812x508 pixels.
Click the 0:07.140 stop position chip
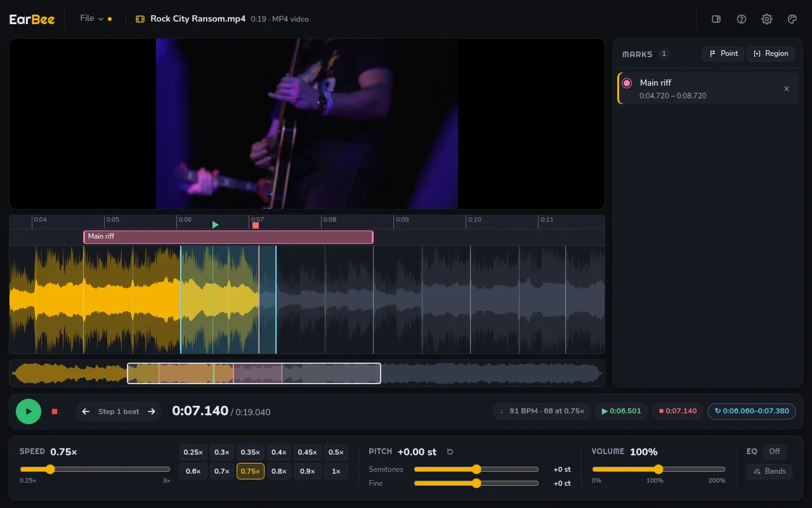pyautogui.click(x=678, y=411)
